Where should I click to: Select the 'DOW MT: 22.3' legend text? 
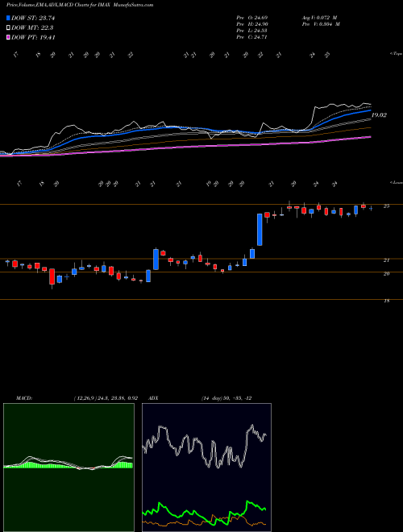pyautogui.click(x=32, y=28)
